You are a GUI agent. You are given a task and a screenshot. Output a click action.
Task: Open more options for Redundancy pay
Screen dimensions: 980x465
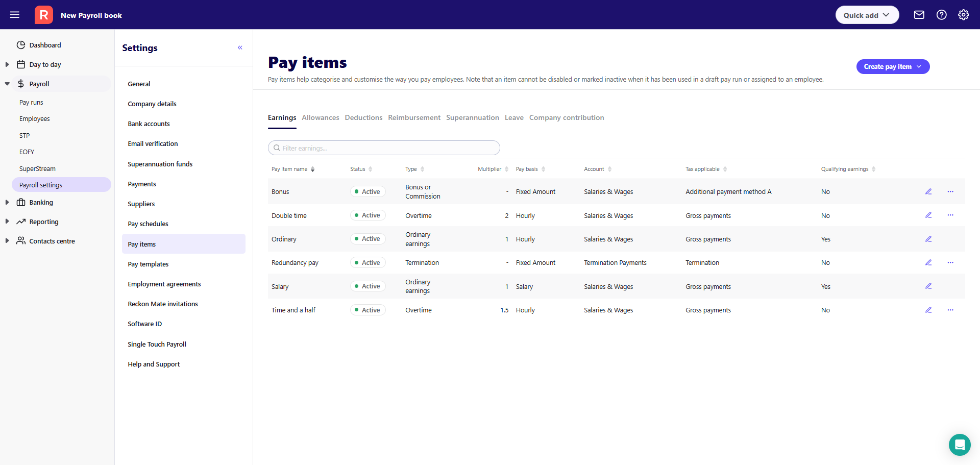pos(950,262)
